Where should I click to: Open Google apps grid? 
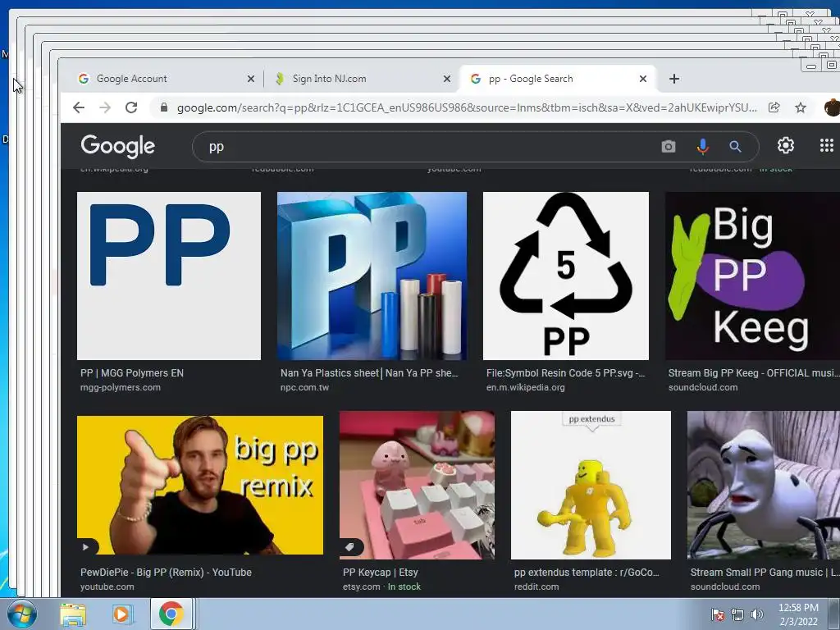827,145
